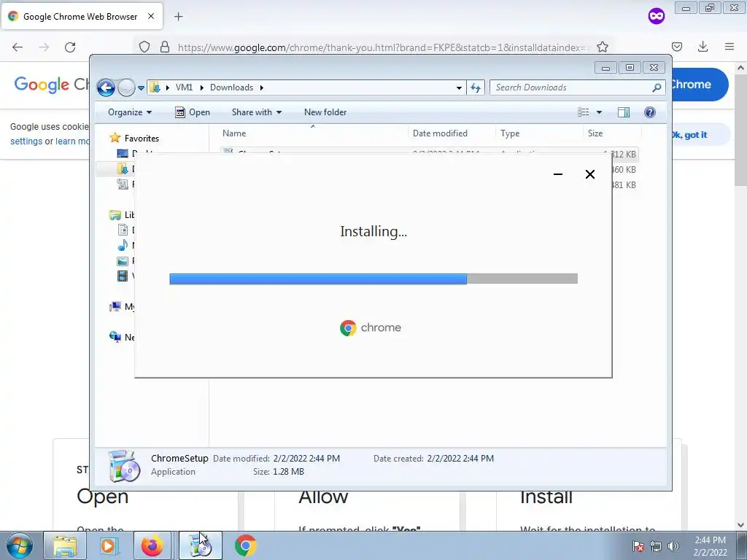Click Firefox back button
Image resolution: width=747 pixels, height=560 pixels.
pos(18,47)
